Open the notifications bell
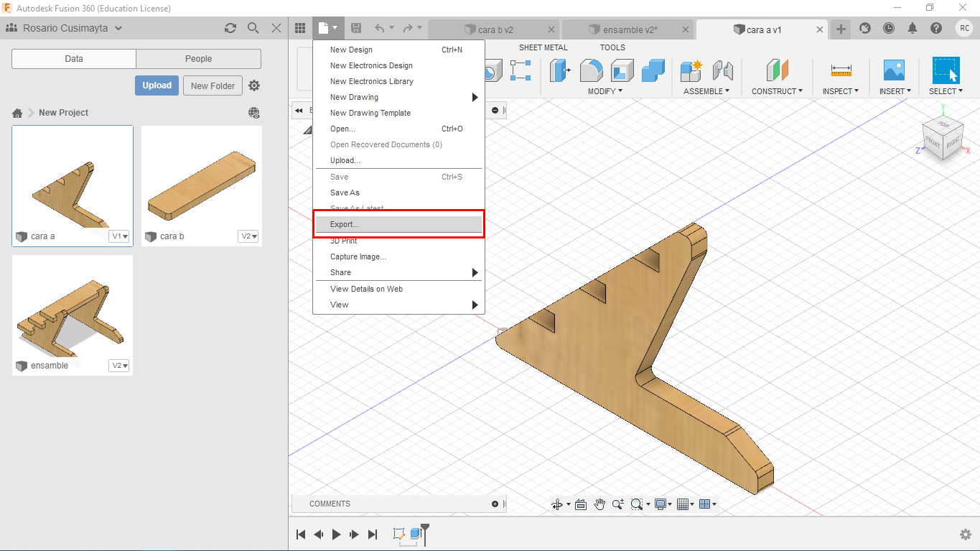Viewport: 980px width, 551px height. 913,28
